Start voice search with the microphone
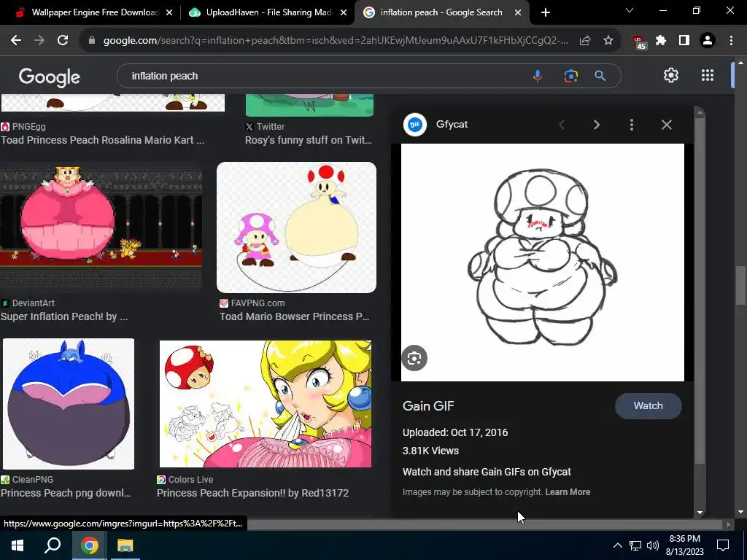Screen dimensions: 747x560 pyautogui.click(x=538, y=76)
